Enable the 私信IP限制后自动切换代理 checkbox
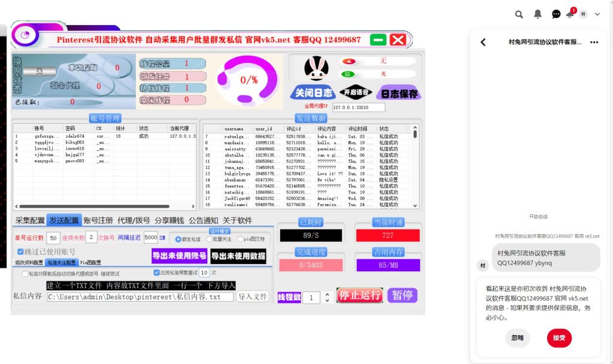 (x=25, y=273)
